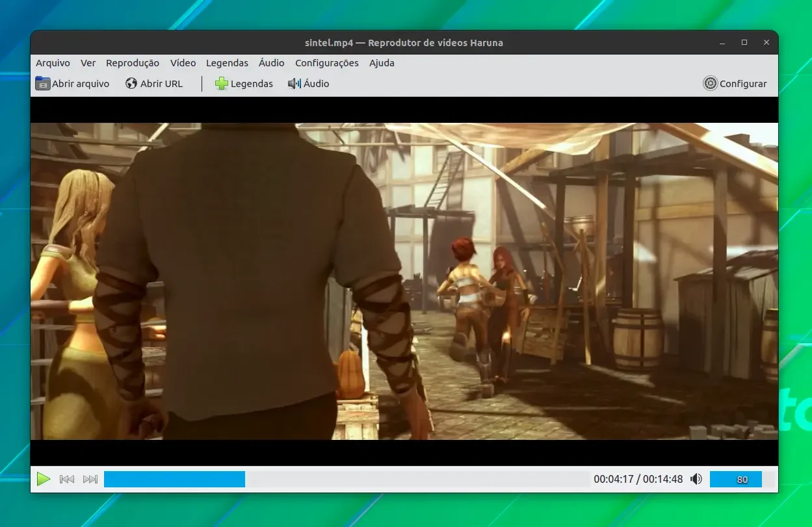Seek within the blue progress bar

click(347, 480)
